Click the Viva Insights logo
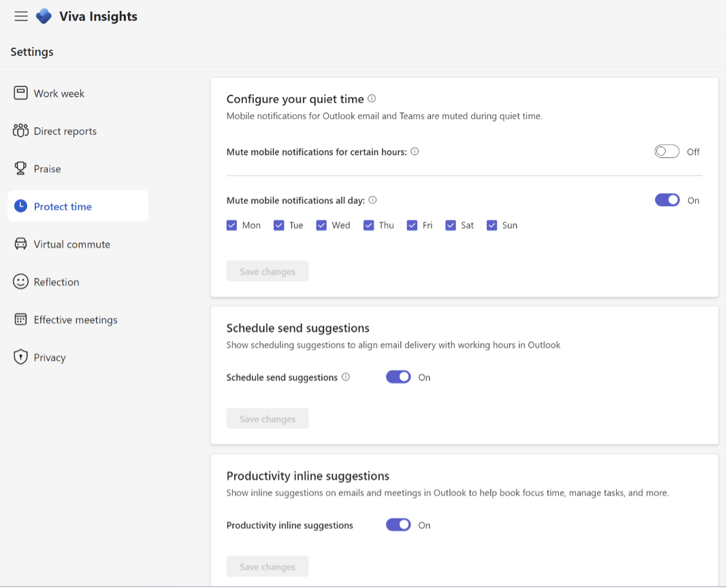The image size is (727, 588). pos(43,16)
